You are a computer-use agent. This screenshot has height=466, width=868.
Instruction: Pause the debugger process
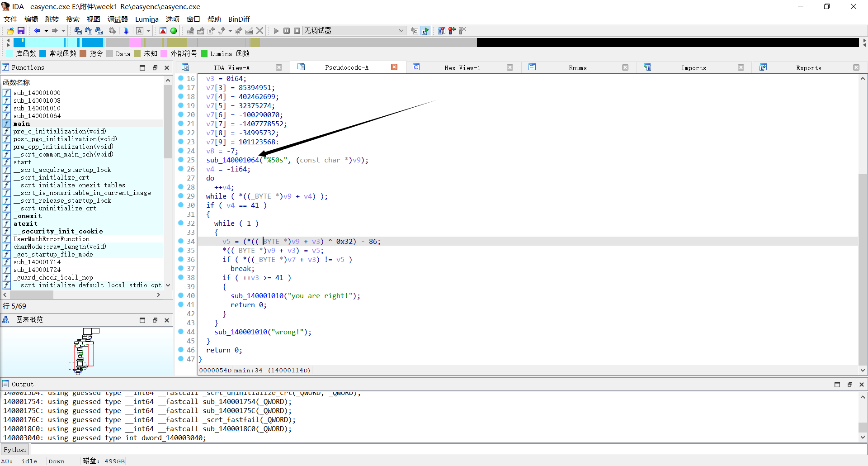[x=287, y=31]
